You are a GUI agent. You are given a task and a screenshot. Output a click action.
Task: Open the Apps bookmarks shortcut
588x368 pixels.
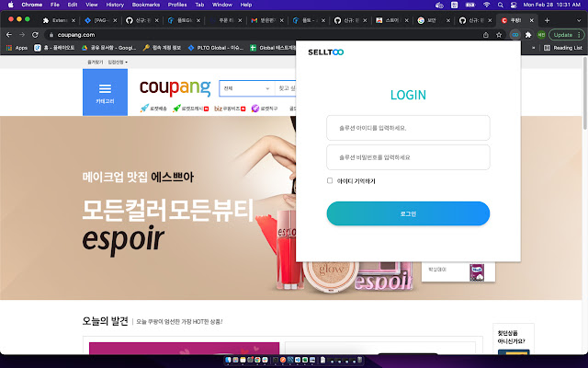(x=17, y=48)
